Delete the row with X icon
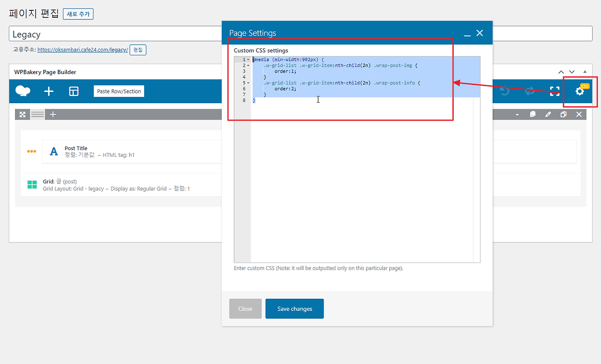The image size is (601, 364). (x=579, y=114)
